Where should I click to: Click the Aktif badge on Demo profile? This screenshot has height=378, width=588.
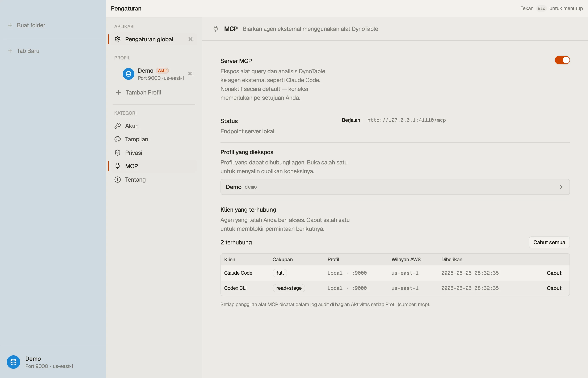162,71
